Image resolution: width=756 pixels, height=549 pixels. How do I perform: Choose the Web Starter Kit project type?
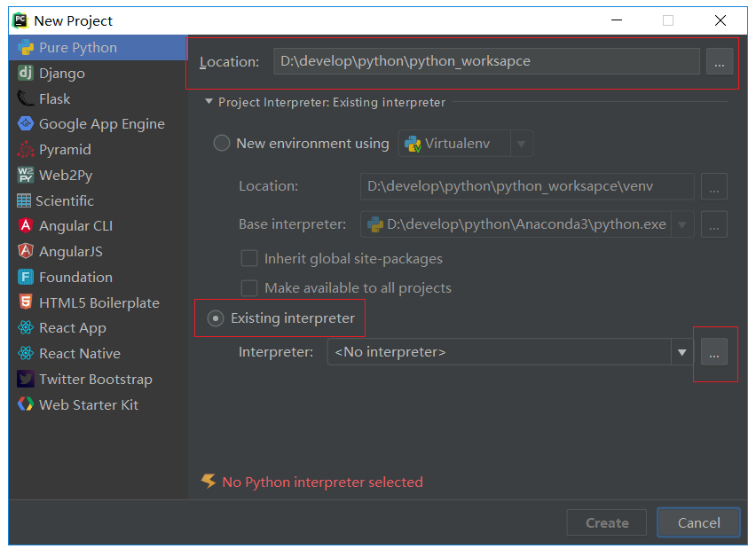tap(98, 404)
